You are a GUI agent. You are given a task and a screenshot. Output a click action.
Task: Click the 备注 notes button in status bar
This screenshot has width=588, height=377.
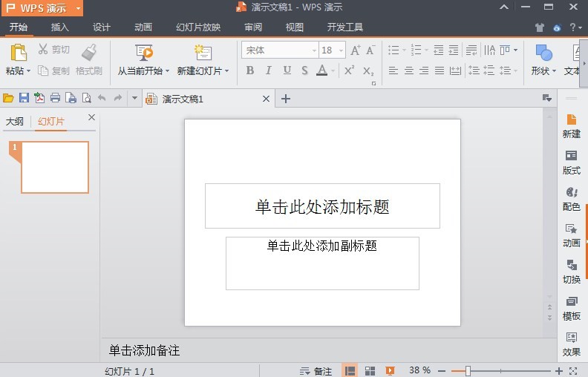316,370
